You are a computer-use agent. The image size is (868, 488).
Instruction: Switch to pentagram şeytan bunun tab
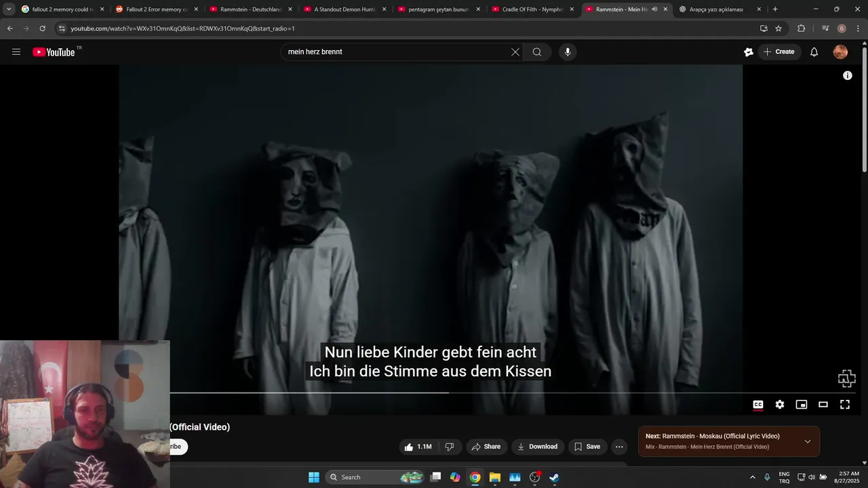click(x=438, y=9)
